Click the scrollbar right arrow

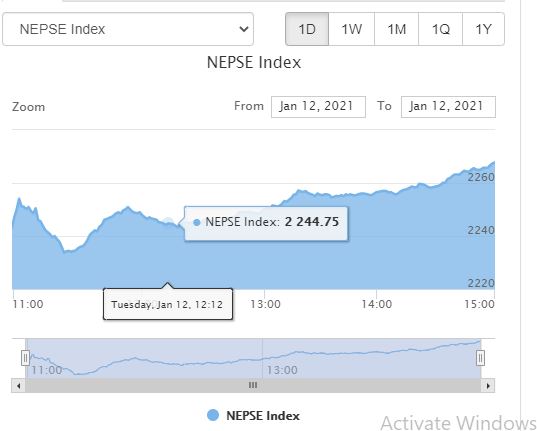(x=488, y=386)
